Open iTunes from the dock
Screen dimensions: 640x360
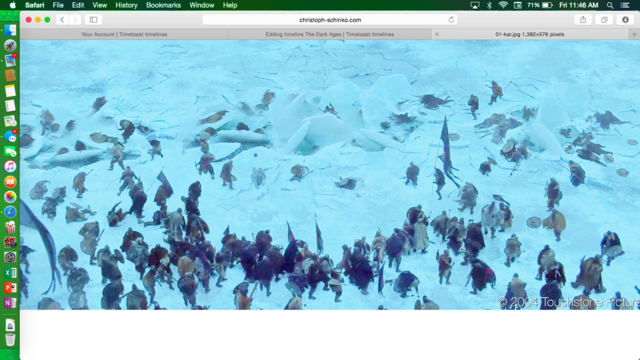10,167
